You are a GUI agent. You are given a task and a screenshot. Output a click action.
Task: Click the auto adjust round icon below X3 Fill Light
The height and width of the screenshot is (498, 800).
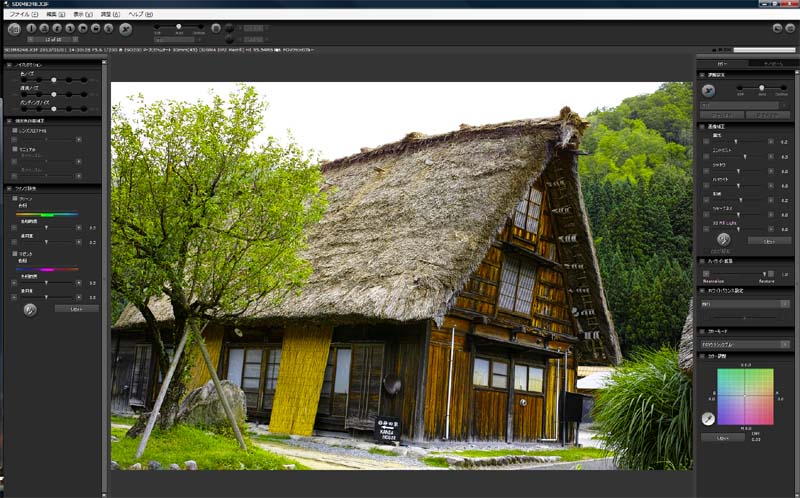[x=723, y=239]
